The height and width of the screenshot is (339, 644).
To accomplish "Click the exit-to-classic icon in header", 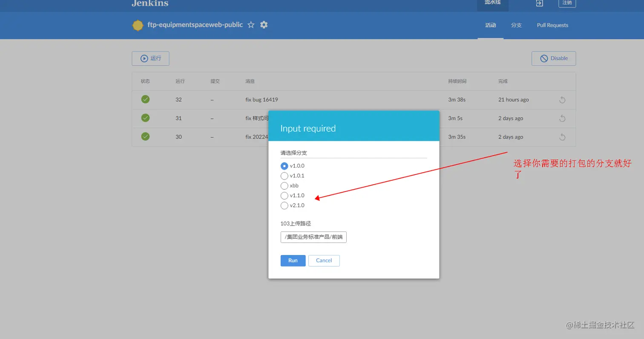I will tap(539, 3).
